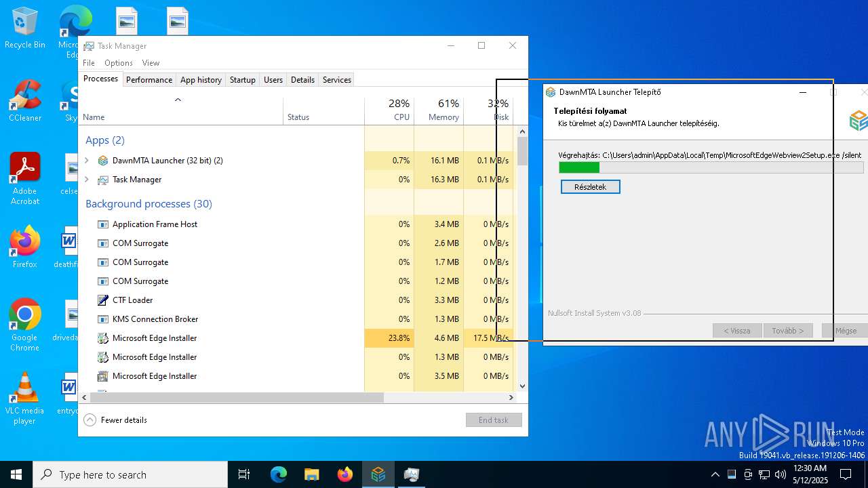The height and width of the screenshot is (488, 868).
Task: Click the End task button
Action: click(494, 420)
